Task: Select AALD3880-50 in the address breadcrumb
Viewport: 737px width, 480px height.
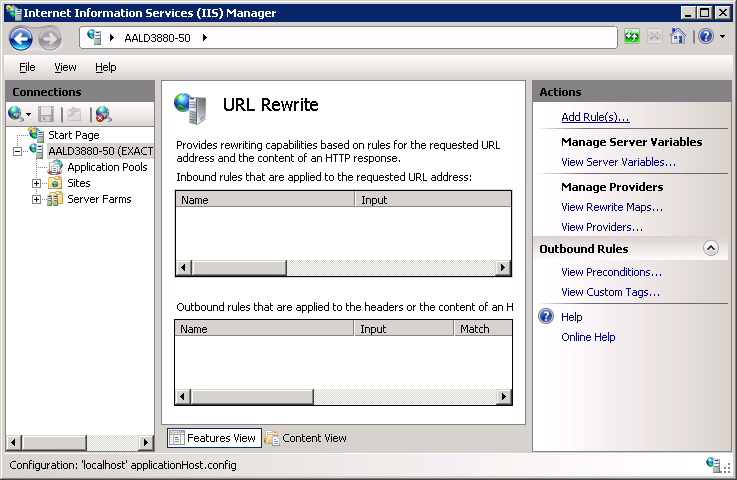Action: [157, 38]
